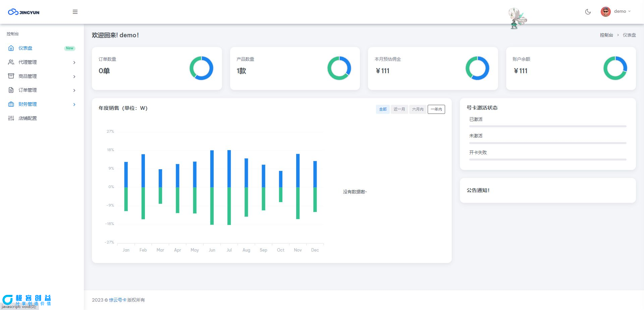This screenshot has height=310, width=644.
Task: Select the 近一月 chart filter
Action: click(399, 109)
